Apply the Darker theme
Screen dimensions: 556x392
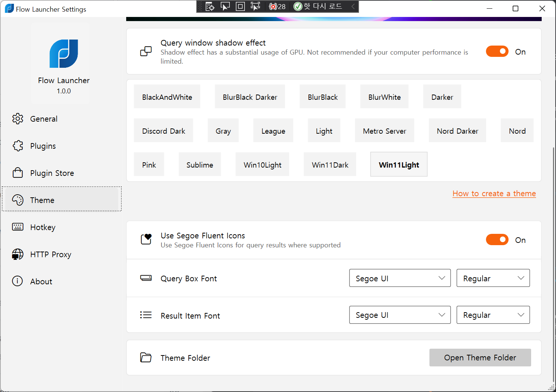point(442,97)
